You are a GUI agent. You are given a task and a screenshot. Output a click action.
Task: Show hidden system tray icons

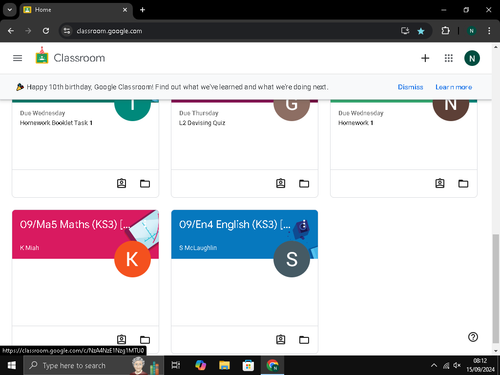[434, 366]
